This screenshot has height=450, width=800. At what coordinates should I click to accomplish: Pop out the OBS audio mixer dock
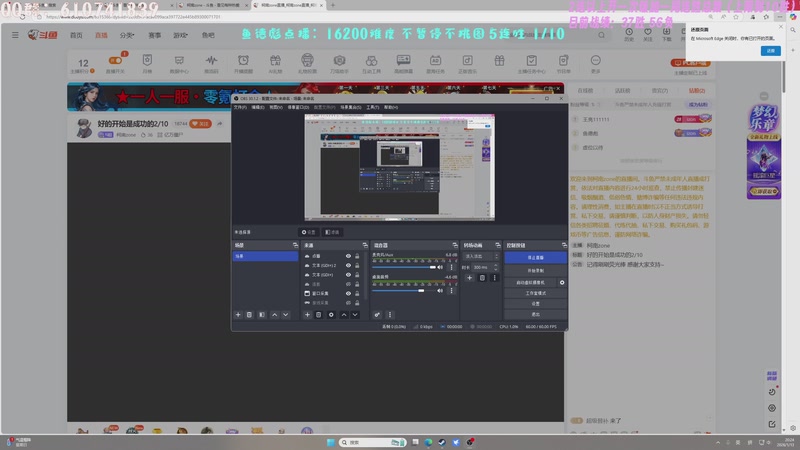pyautogui.click(x=455, y=245)
